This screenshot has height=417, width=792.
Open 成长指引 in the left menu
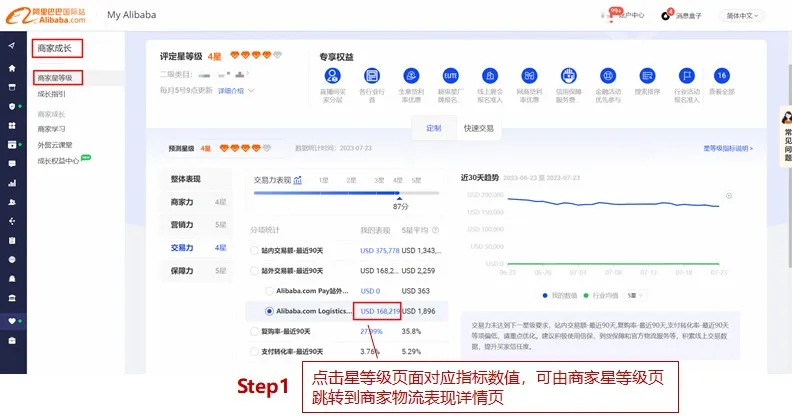(52, 94)
